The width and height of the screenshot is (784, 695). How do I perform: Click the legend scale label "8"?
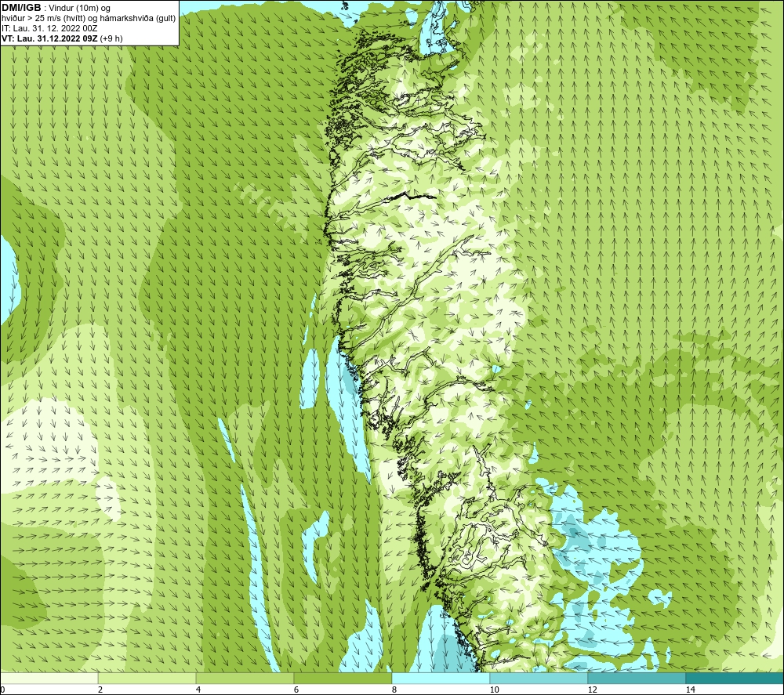point(394,690)
